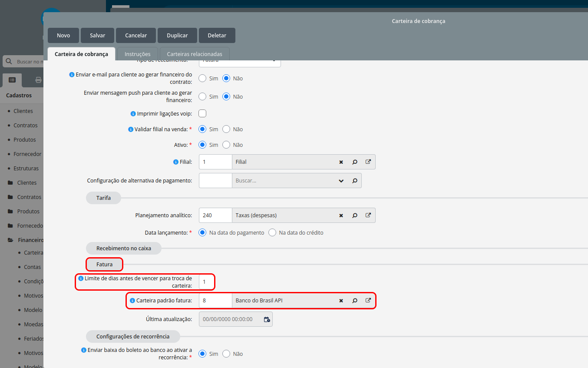Image resolution: width=588 pixels, height=368 pixels.
Task: Open Feriados item in Financeiro submenu
Action: tap(34, 338)
